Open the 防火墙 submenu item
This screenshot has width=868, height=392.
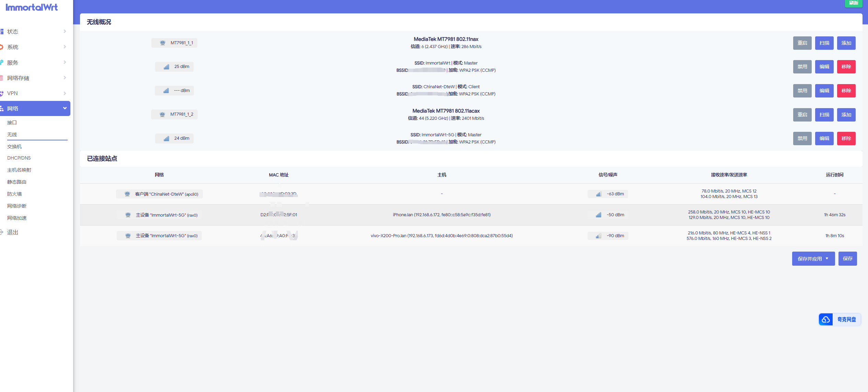click(x=14, y=194)
